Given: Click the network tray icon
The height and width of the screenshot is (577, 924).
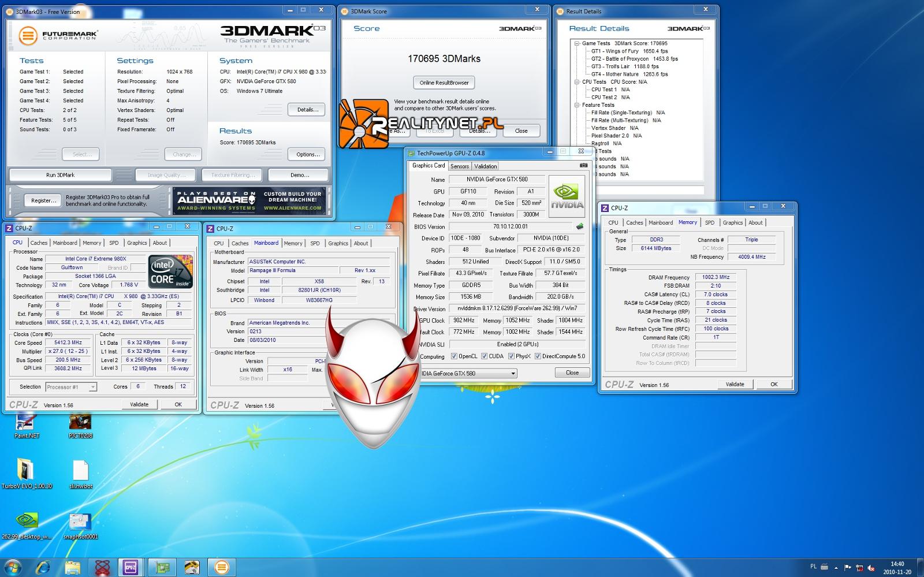Looking at the screenshot, I should [860, 568].
